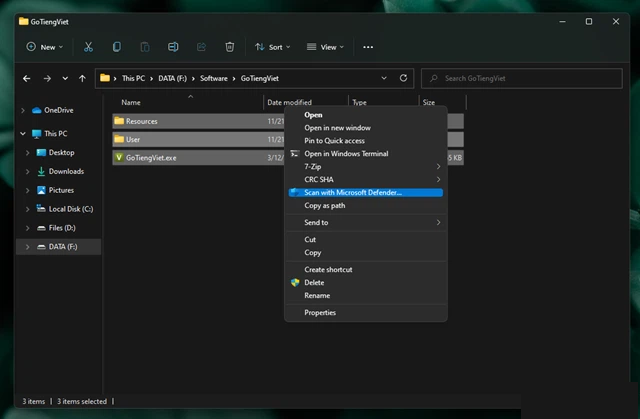The width and height of the screenshot is (640, 419).
Task: Click the shield icon beside Delete
Action: click(295, 282)
